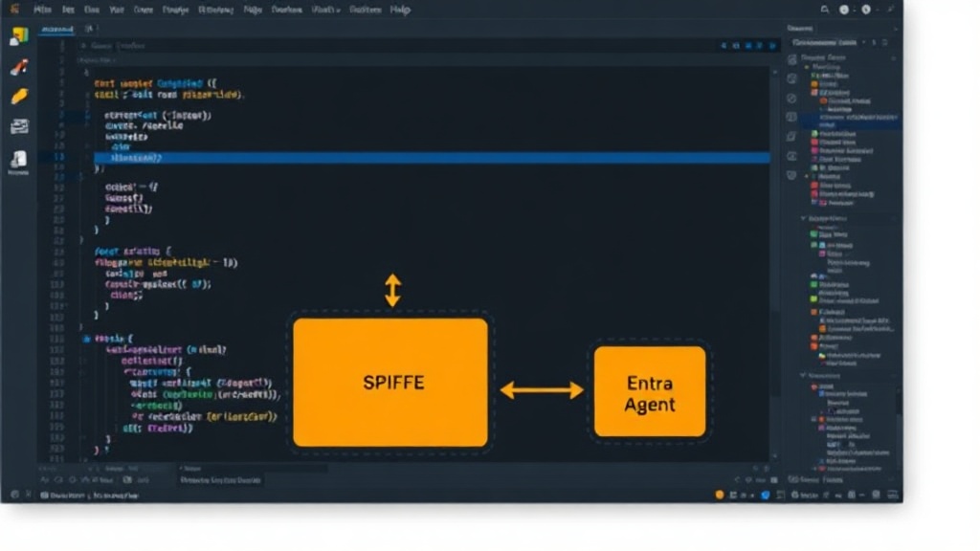Open the grey stacked-list icon in left sidebar

pyautogui.click(x=19, y=126)
